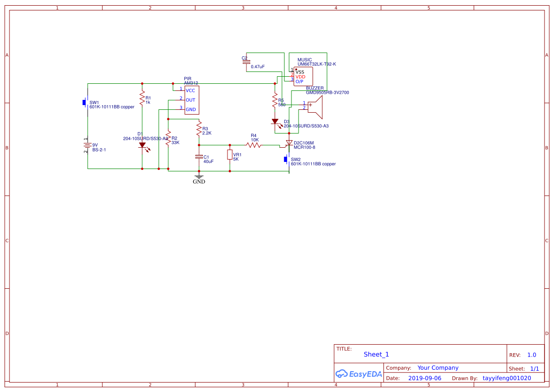Click the Drawn By name tayyifeng001020
The image size is (554, 392).
506,378
